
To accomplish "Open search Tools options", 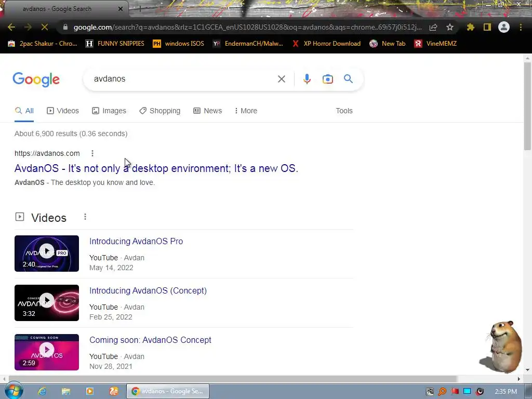I will point(344,111).
